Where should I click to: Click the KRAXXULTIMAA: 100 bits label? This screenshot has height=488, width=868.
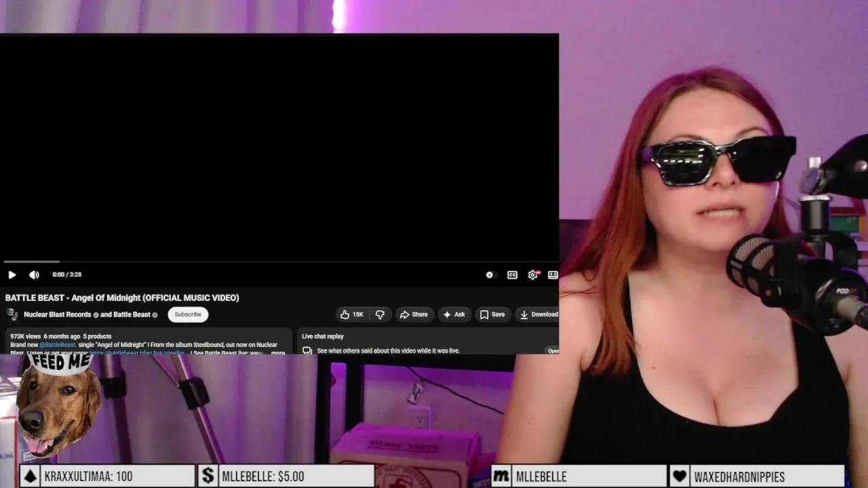[88, 476]
